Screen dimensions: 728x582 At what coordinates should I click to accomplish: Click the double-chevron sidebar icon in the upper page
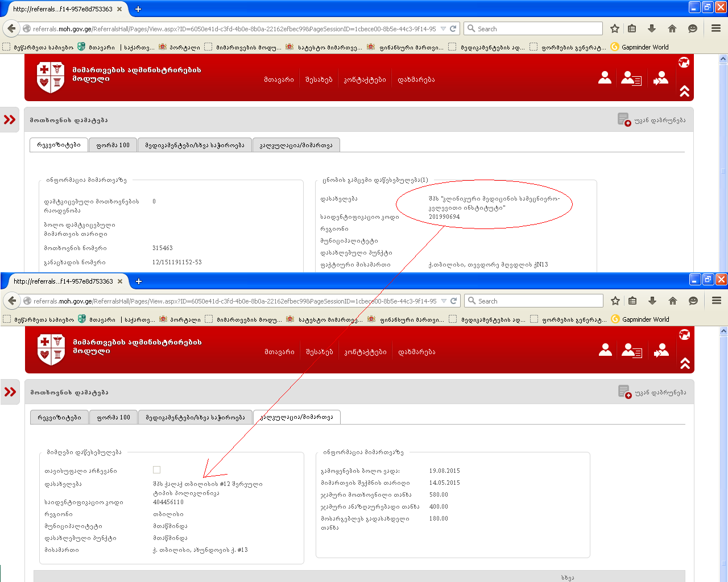[10, 119]
